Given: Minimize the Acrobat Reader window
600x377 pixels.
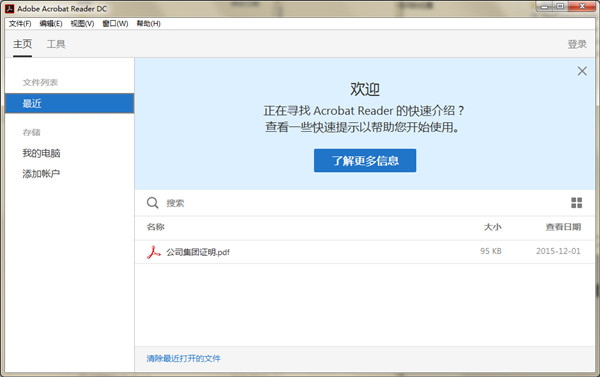Looking at the screenshot, I should (x=544, y=7).
